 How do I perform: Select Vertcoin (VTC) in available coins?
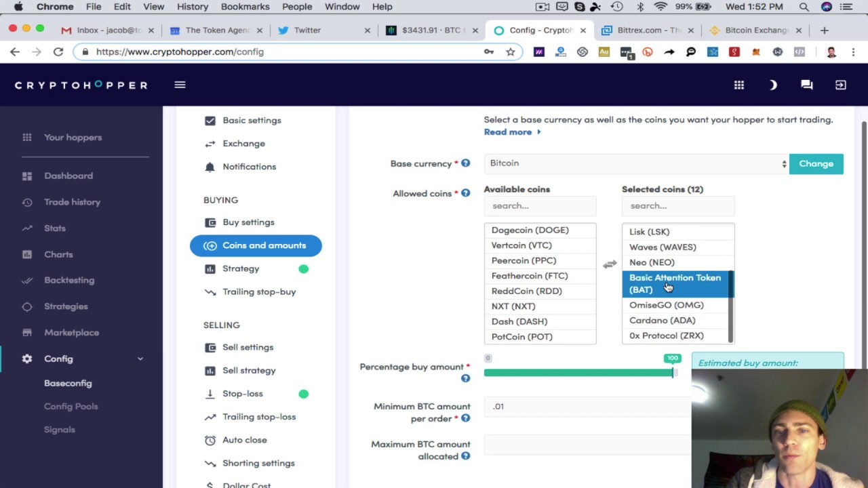click(x=540, y=245)
